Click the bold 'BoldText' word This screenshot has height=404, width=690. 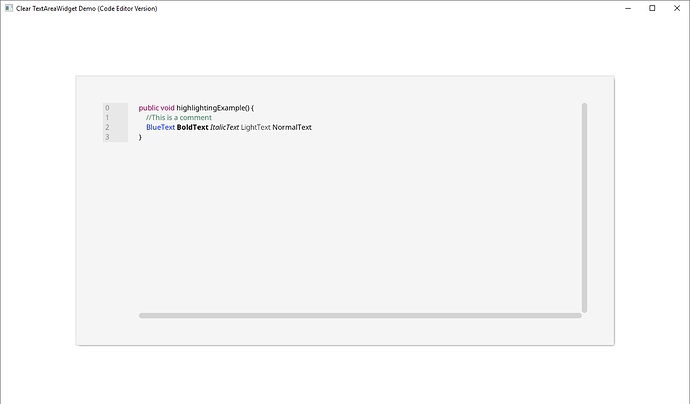(192, 128)
